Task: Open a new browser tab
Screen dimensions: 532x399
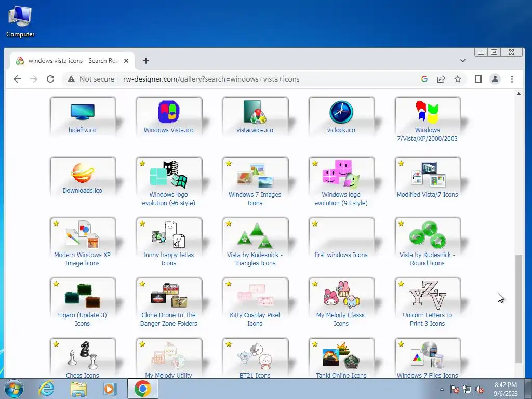Action: click(146, 61)
